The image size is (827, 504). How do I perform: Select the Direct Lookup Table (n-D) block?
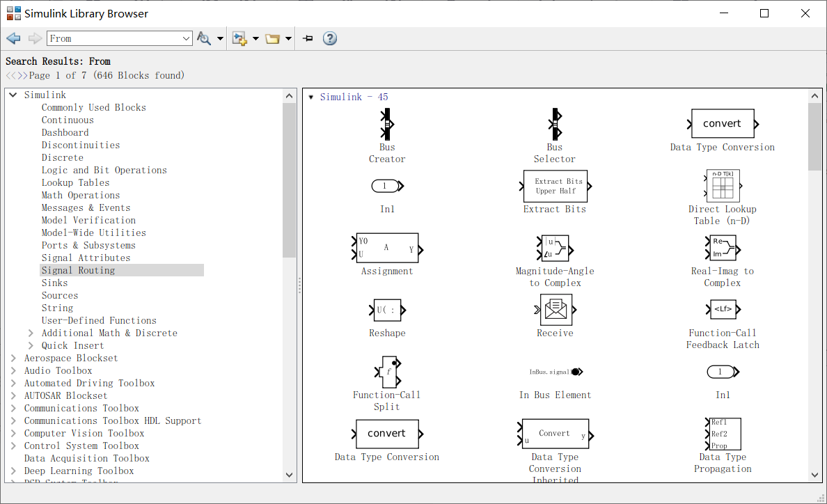pyautogui.click(x=723, y=186)
